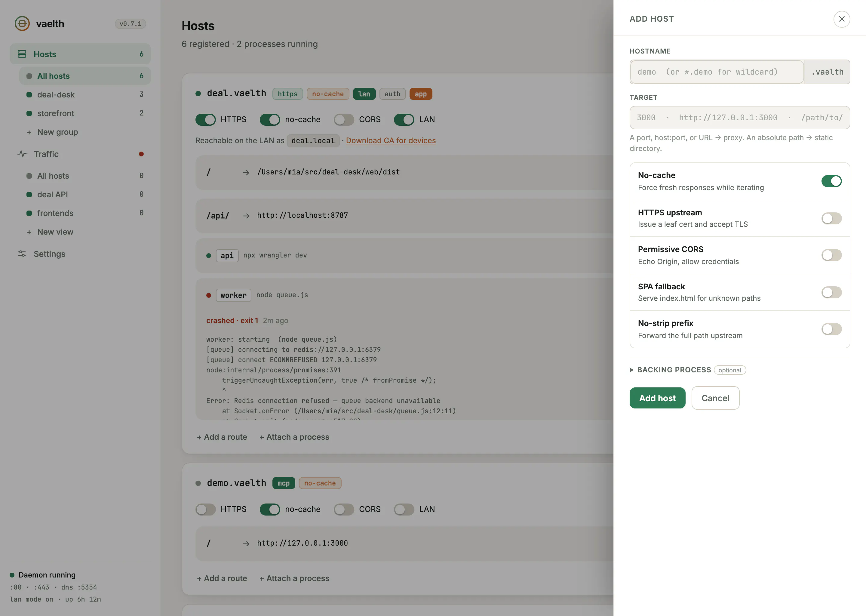Click the v0.7.1 version badge

[x=131, y=23]
